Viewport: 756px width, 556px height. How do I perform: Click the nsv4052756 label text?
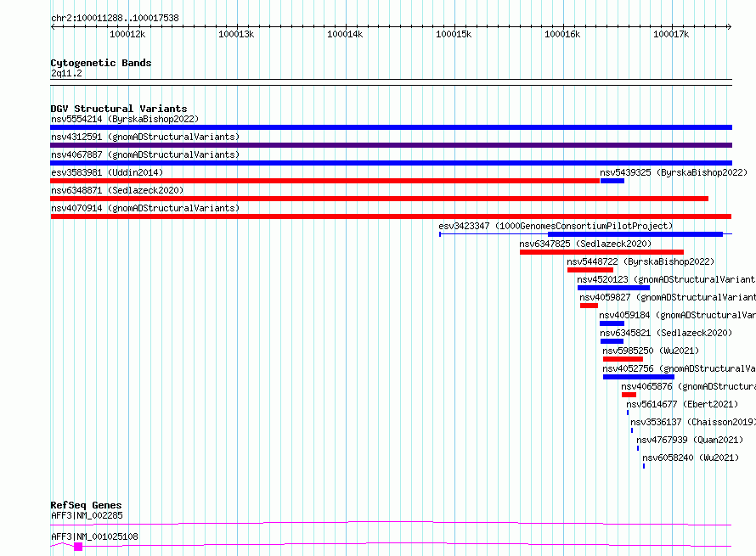(679, 368)
